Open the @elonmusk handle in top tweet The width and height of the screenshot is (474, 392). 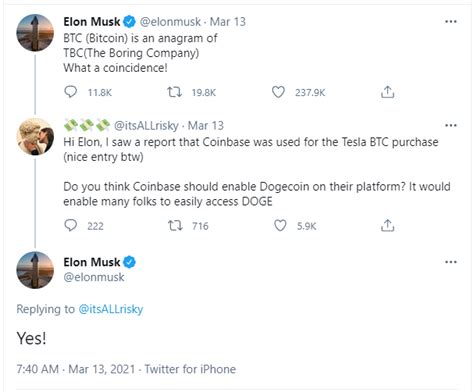tap(170, 22)
